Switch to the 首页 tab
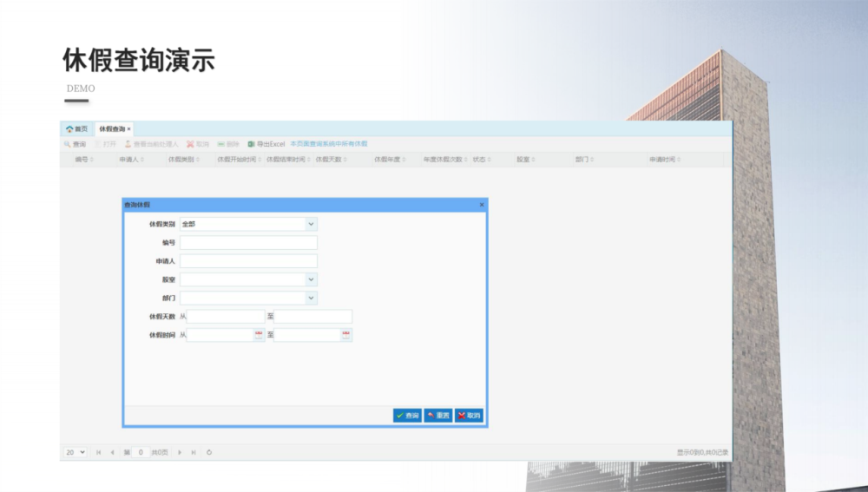Screen dimensions: 868x492 coord(76,128)
